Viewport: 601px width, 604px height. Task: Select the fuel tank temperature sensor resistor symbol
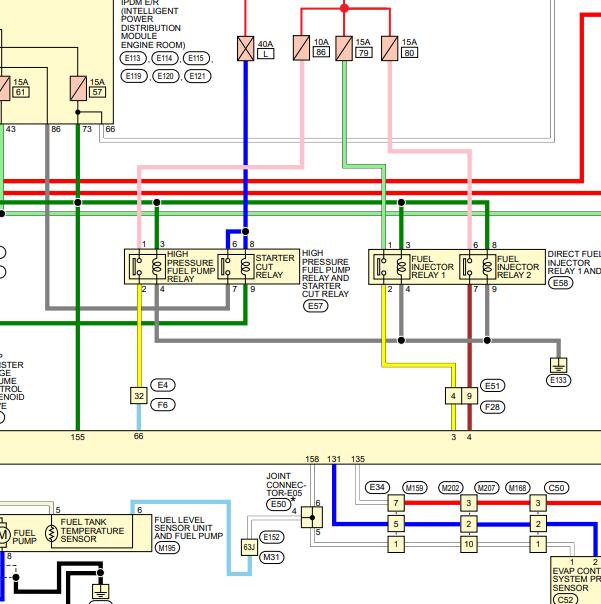coord(51,534)
